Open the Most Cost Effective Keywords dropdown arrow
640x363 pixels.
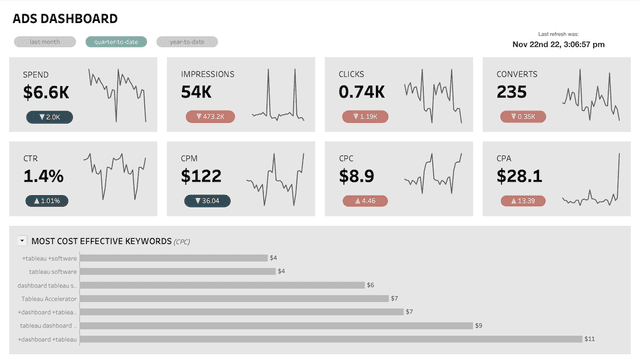pos(22,241)
